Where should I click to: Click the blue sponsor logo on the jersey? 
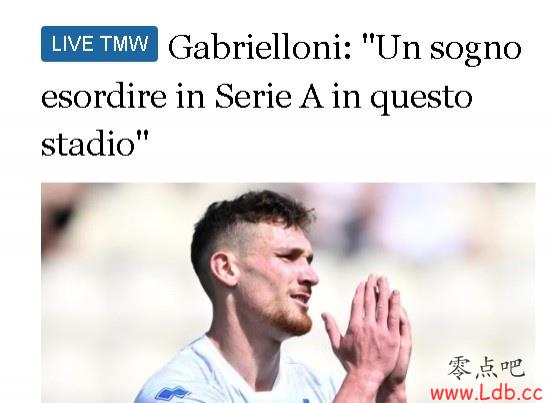[172, 395]
